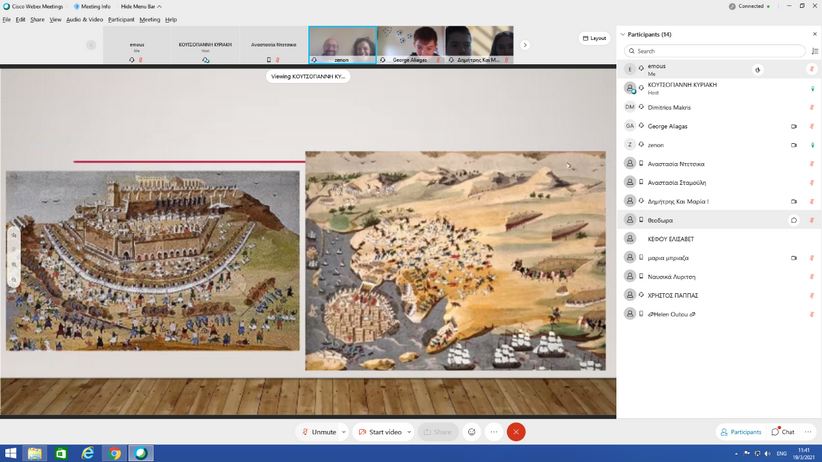
Task: Click the participants Search field
Action: click(715, 51)
